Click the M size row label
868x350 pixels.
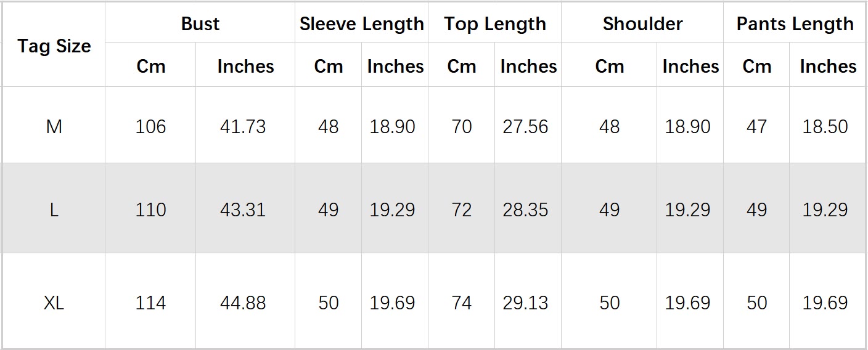point(54,126)
